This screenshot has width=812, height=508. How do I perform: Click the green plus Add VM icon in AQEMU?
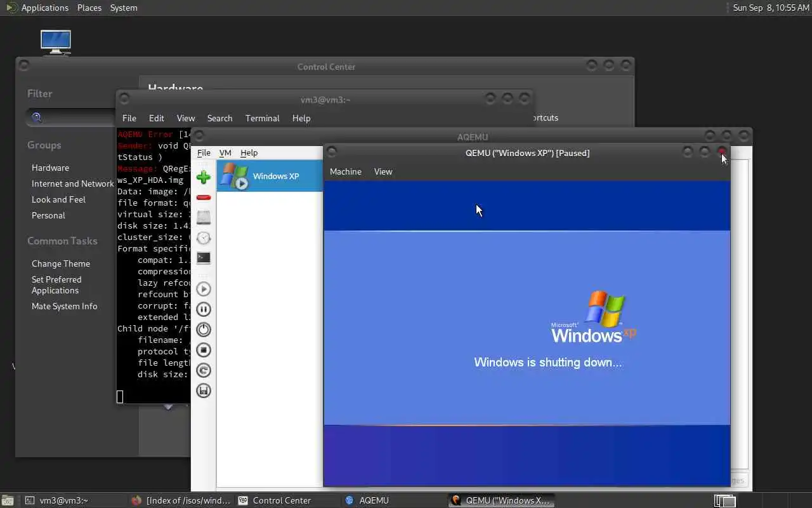(204, 177)
